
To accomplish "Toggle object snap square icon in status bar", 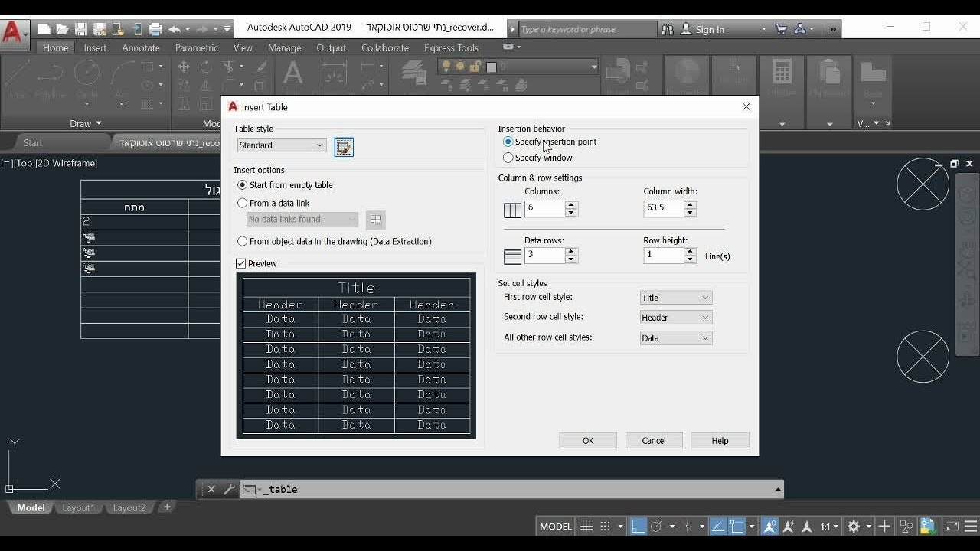I will tap(737, 527).
